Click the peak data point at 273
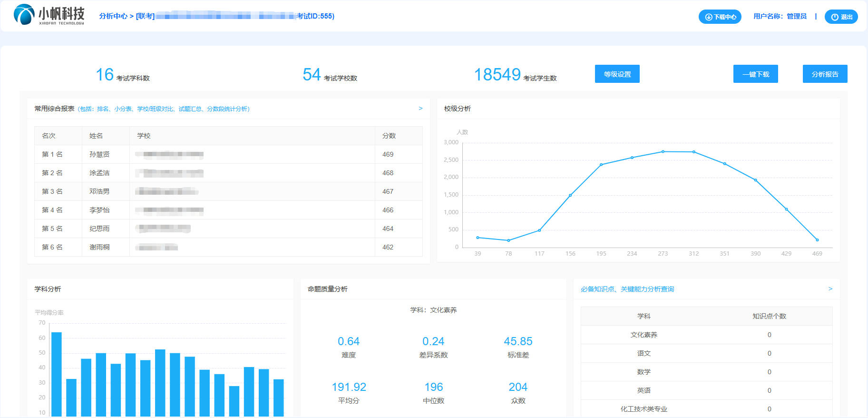The height and width of the screenshot is (418, 868). coord(663,152)
